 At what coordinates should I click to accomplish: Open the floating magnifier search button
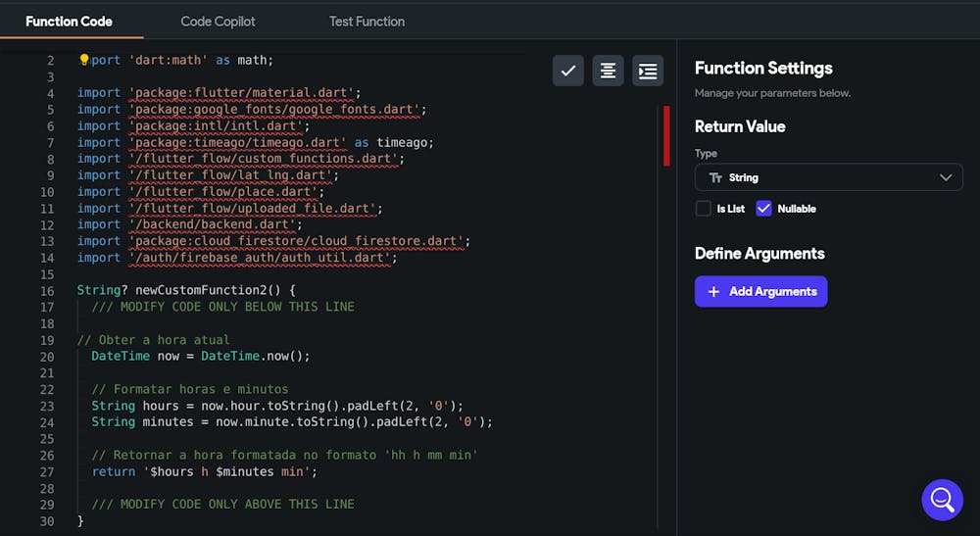click(x=942, y=500)
